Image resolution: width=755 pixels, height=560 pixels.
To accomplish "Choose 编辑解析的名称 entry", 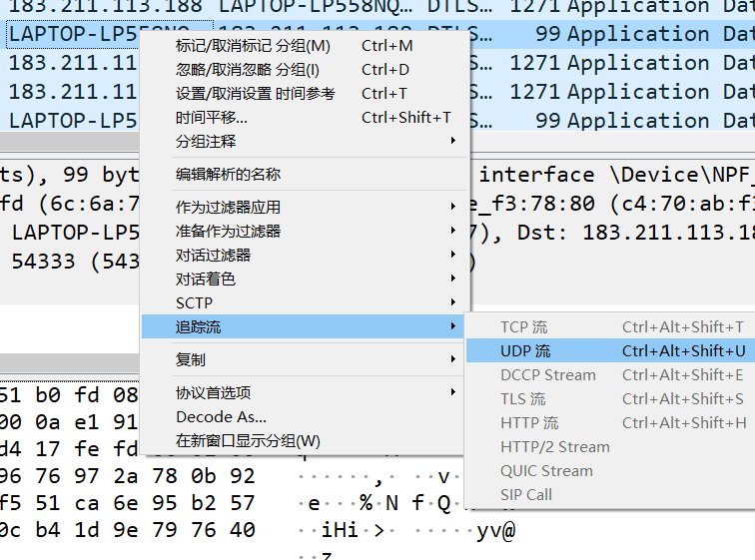I will click(x=303, y=174).
